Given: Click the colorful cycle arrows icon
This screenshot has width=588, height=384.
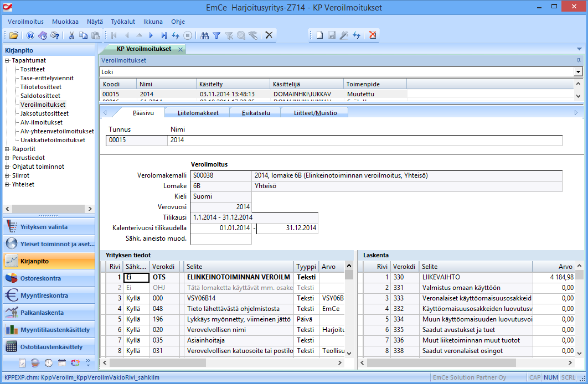Looking at the screenshot, I should point(75,362).
